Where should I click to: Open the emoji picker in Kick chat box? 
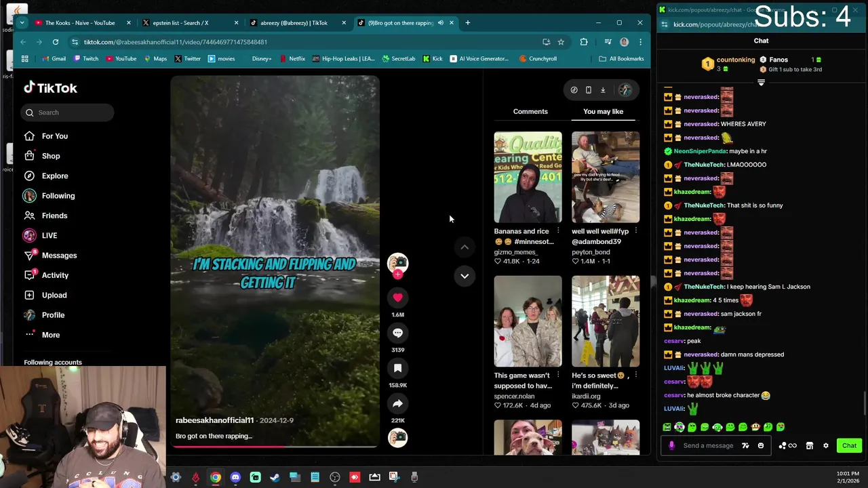[x=760, y=445]
